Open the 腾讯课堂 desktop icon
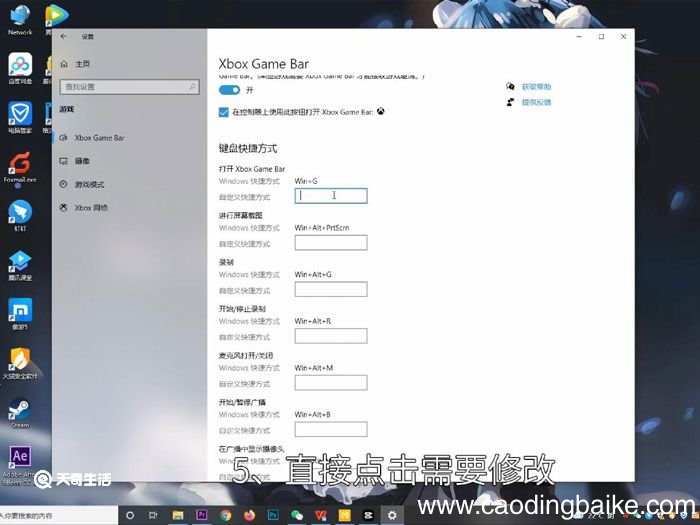Image resolution: width=700 pixels, height=525 pixels. (20, 265)
